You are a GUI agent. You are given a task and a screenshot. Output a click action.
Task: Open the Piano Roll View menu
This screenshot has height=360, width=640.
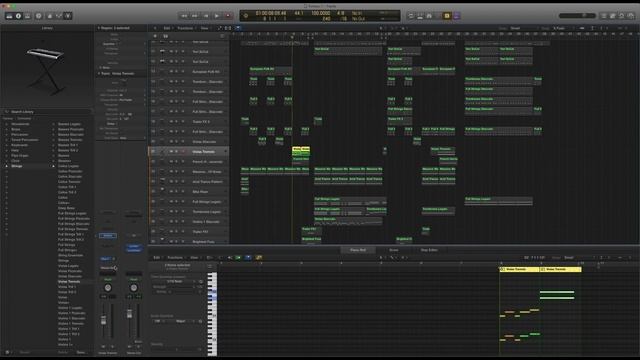[x=195, y=258]
